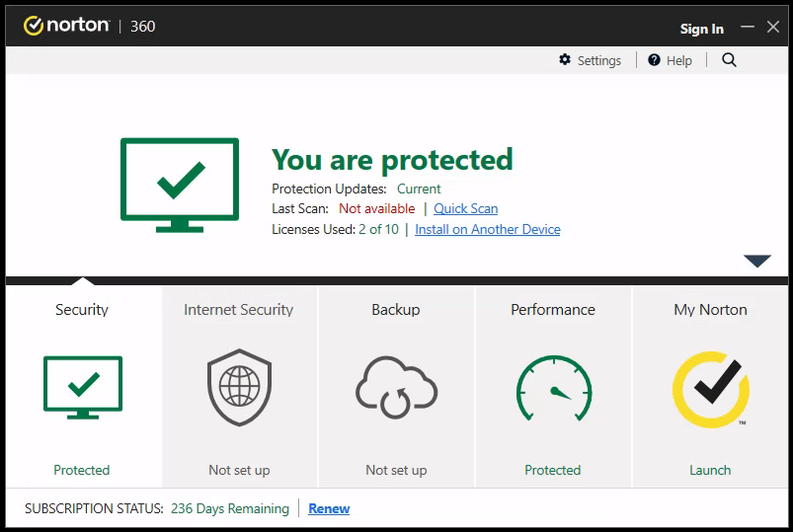This screenshot has width=793, height=532.
Task: Click the Backup cloud icon
Action: [396, 387]
